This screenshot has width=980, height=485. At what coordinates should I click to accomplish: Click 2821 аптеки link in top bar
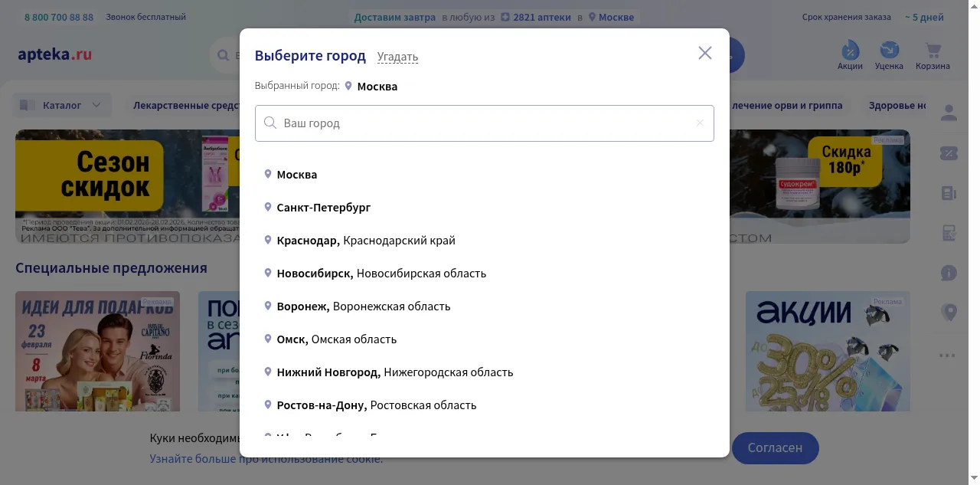pyautogui.click(x=542, y=17)
